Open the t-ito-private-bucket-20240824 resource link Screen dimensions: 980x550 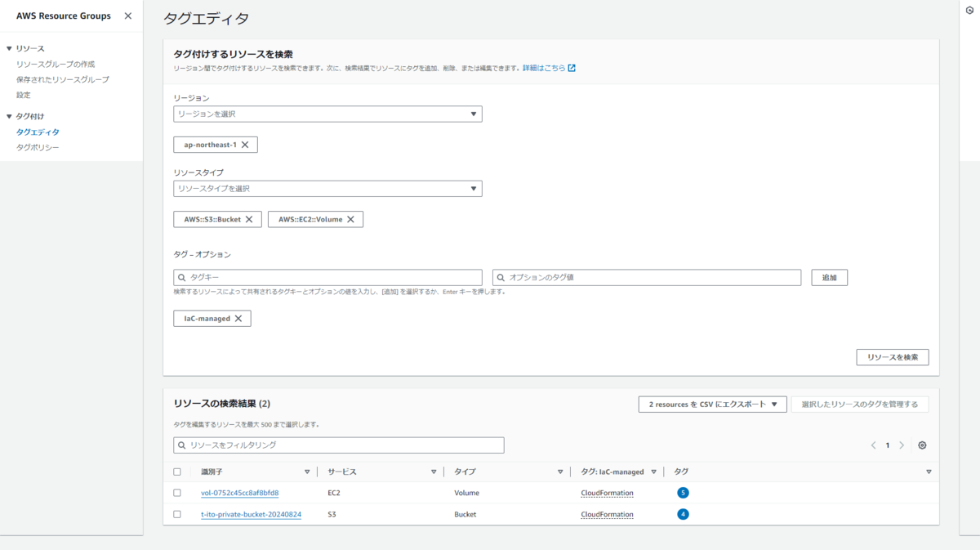click(x=252, y=514)
